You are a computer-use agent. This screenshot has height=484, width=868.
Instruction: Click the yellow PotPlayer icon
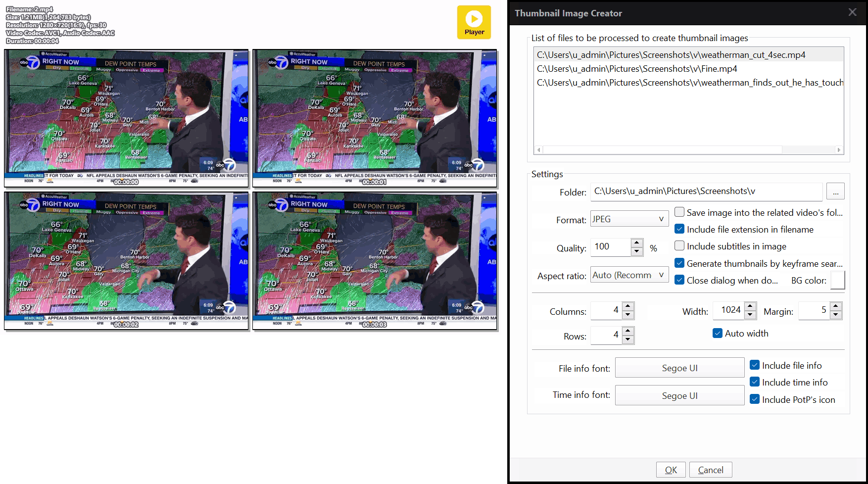click(474, 22)
